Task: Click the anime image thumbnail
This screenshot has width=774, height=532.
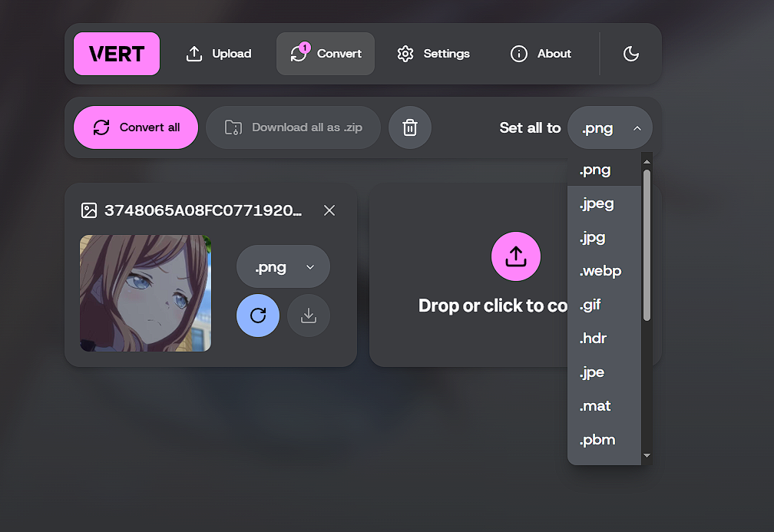Action: point(146,293)
